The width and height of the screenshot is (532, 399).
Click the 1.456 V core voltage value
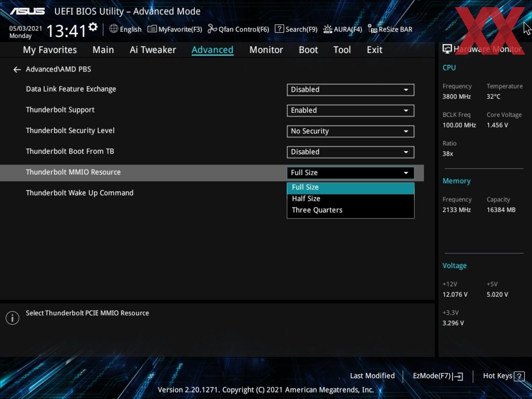tap(497, 125)
